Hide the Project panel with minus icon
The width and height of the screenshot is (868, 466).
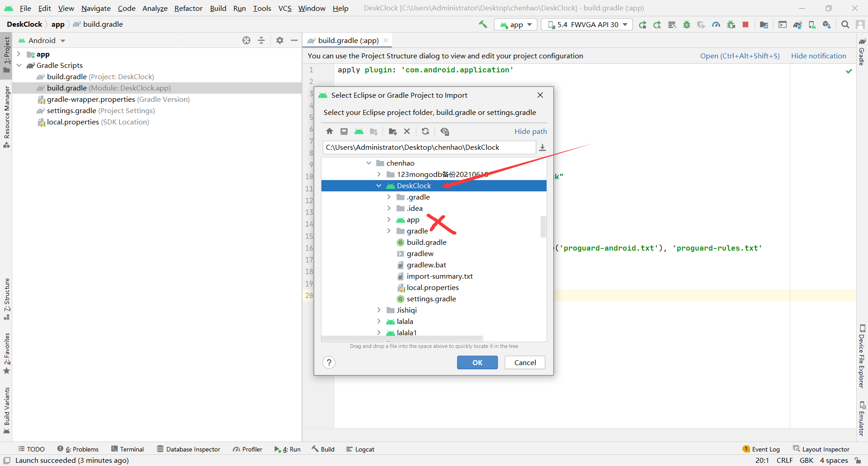click(x=294, y=40)
